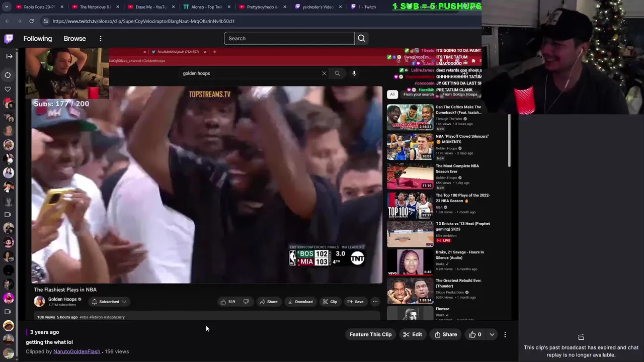Select the All filter chip
644x362 pixels.
coord(392,94)
